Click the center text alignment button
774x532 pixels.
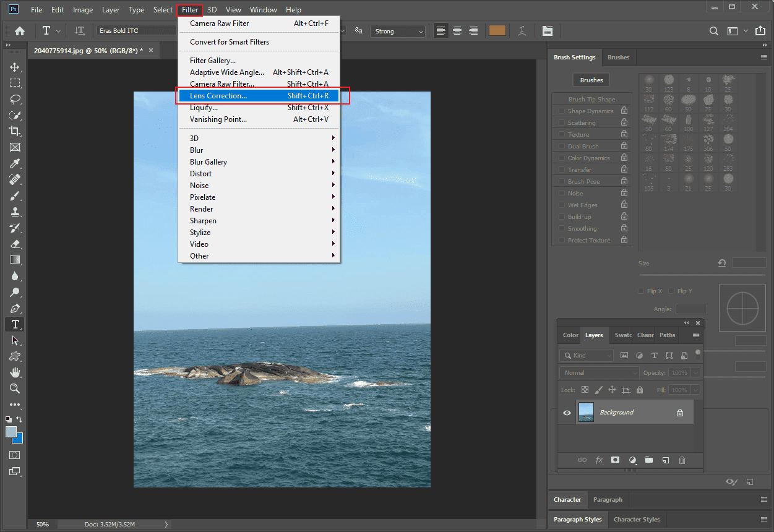457,30
